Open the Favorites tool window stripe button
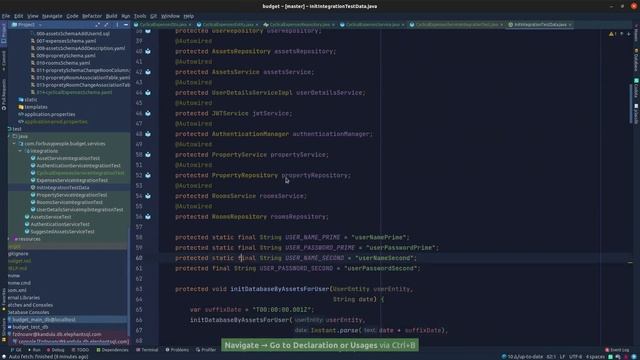 (4, 299)
